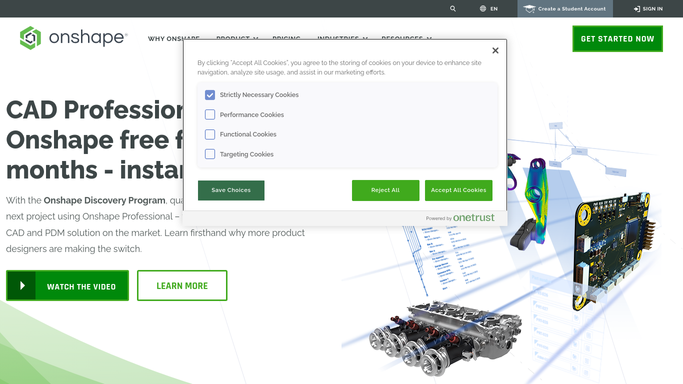Click the play icon on Watch the Video
The height and width of the screenshot is (384, 683).
(22, 286)
